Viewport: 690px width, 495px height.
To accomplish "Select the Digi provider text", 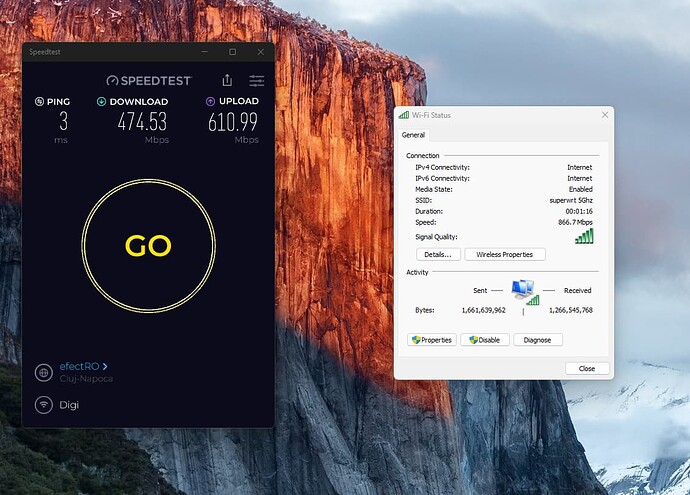I will (69, 405).
